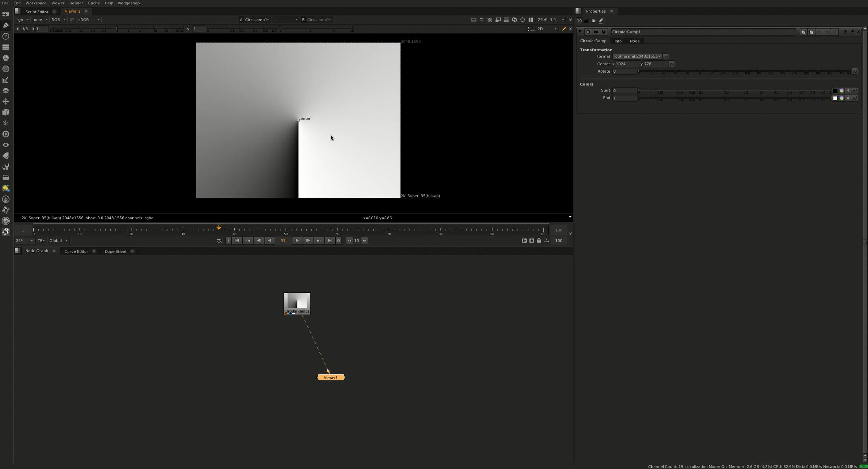
Task: Open the sRGB viewer colorspace dropdown
Action: coord(89,20)
